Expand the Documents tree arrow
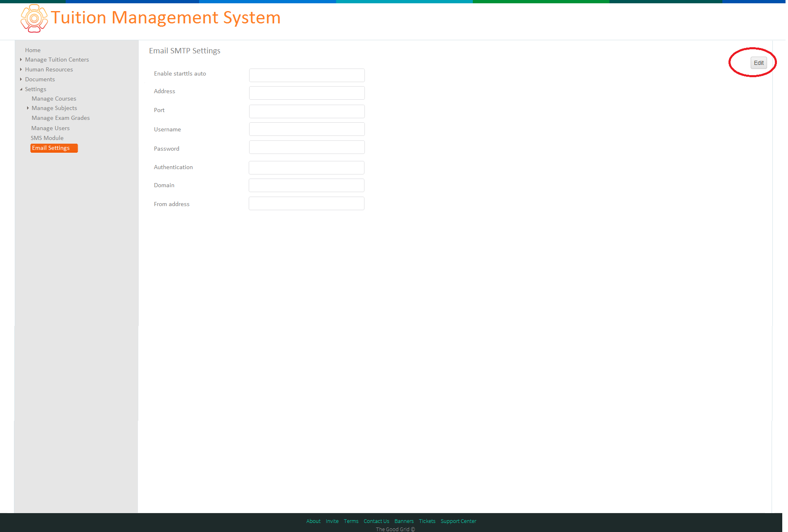The width and height of the screenshot is (788, 532). [21, 79]
